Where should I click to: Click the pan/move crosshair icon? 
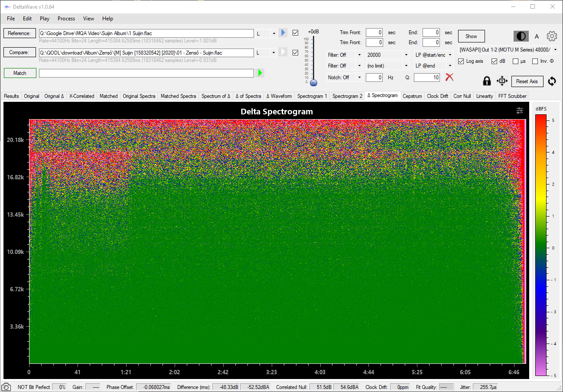coord(501,81)
